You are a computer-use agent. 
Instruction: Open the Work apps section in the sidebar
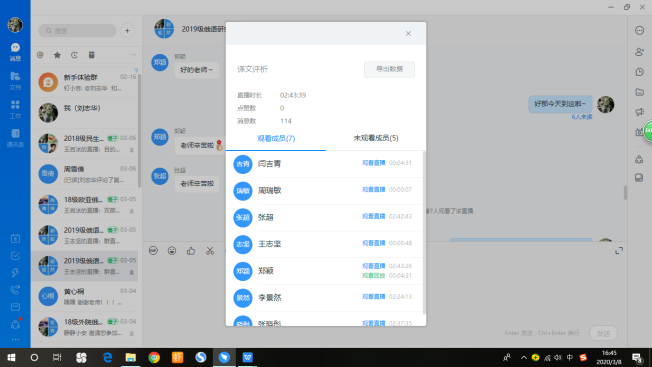(x=15, y=109)
